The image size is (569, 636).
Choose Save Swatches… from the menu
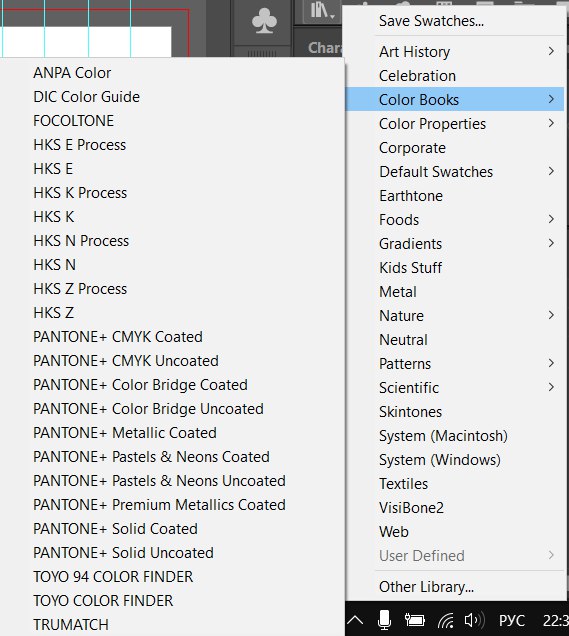point(455,21)
